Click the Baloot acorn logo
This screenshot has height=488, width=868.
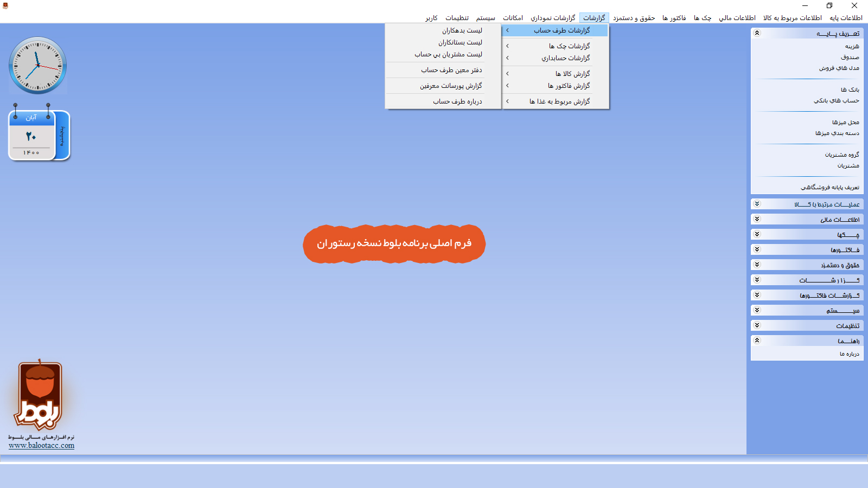pos(39,396)
